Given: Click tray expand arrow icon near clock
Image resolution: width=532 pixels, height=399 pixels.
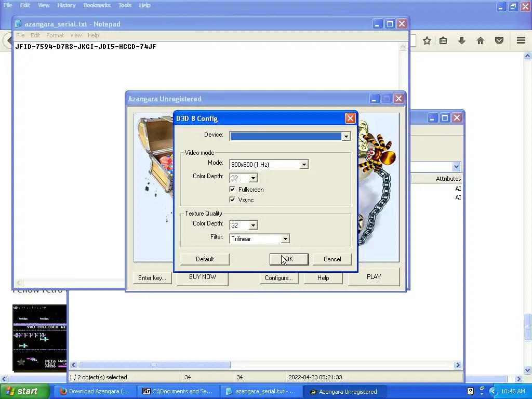Looking at the screenshot, I should [493, 391].
